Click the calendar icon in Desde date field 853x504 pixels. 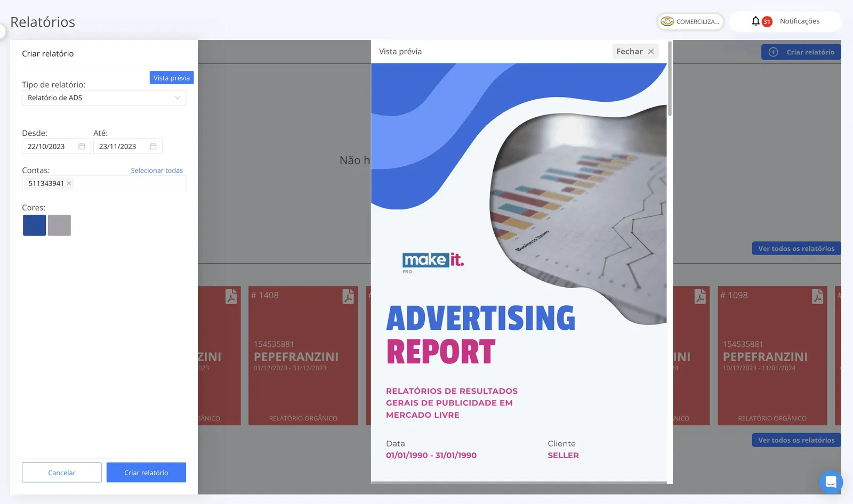click(x=82, y=147)
